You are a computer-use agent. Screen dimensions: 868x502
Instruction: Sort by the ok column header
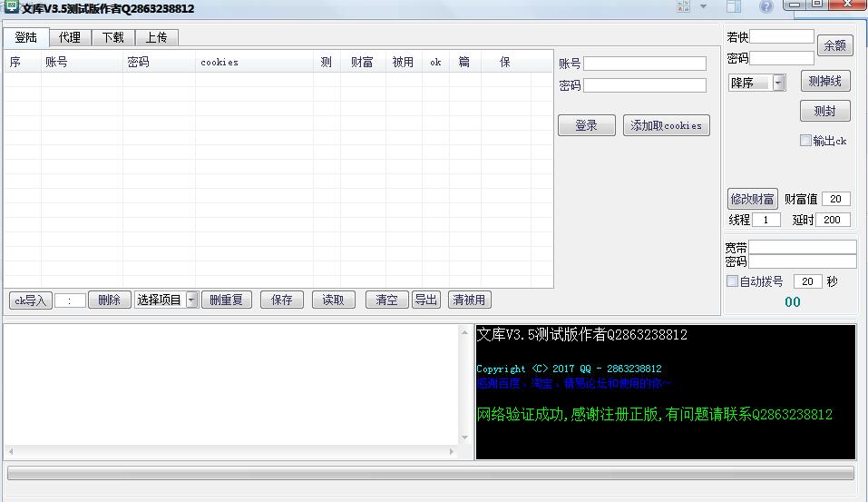[x=435, y=62]
